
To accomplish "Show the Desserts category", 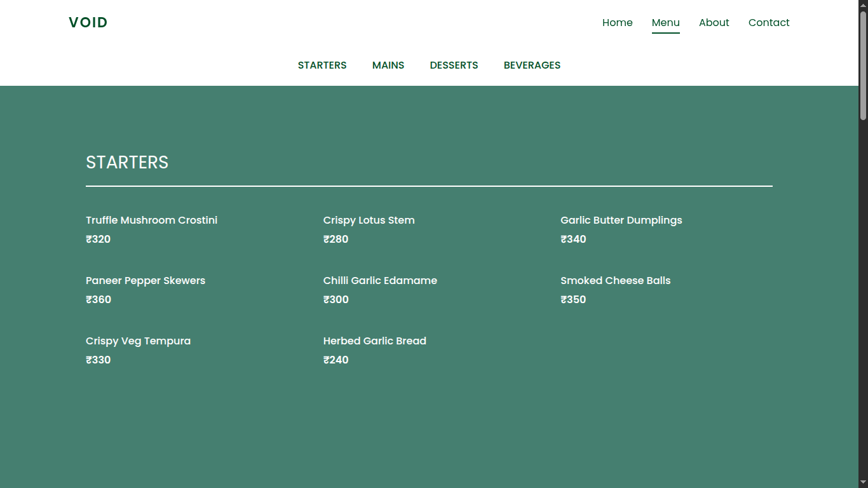I will coord(454,65).
